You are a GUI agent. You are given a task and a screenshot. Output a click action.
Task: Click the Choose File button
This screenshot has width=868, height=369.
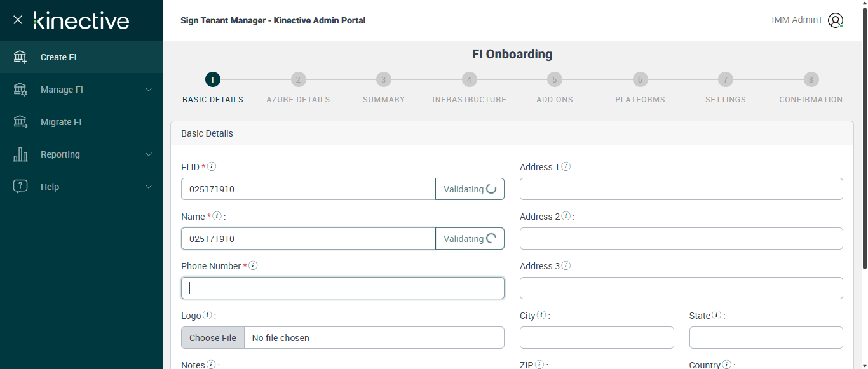point(213,338)
